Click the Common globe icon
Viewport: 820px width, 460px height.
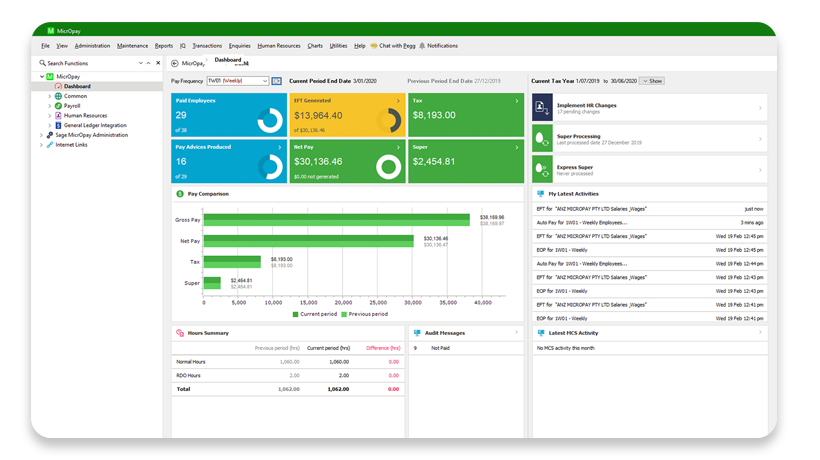click(58, 96)
